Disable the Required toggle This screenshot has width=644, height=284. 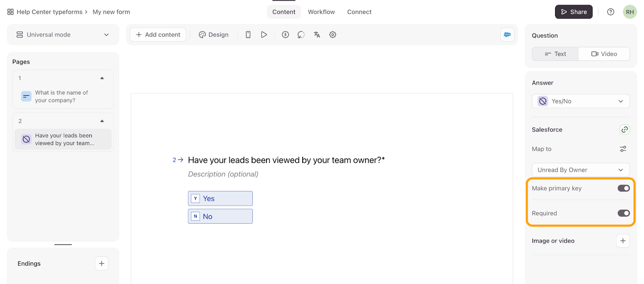[x=623, y=213]
